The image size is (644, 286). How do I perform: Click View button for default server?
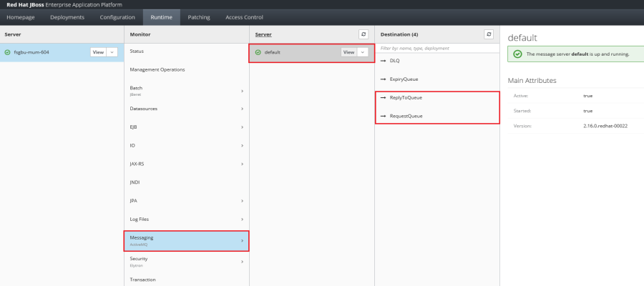tap(348, 52)
